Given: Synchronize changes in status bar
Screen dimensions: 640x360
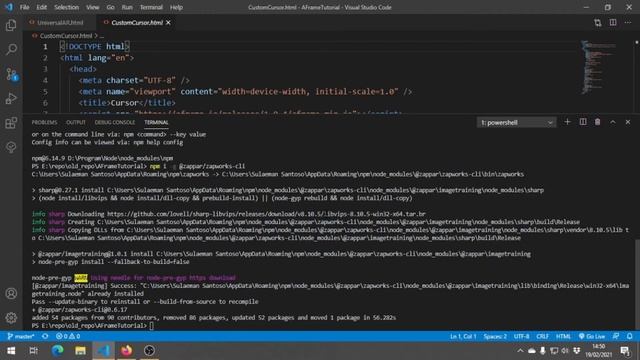Looking at the screenshot, I should (45, 336).
